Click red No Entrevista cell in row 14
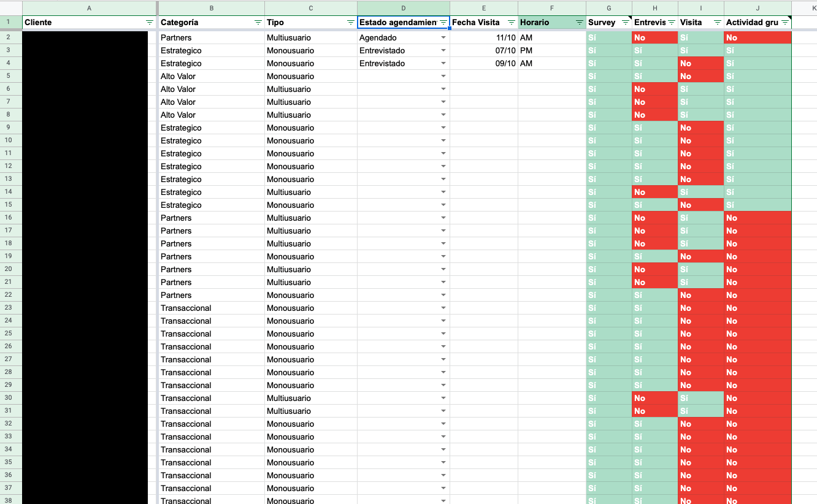817x504 pixels. 655,192
